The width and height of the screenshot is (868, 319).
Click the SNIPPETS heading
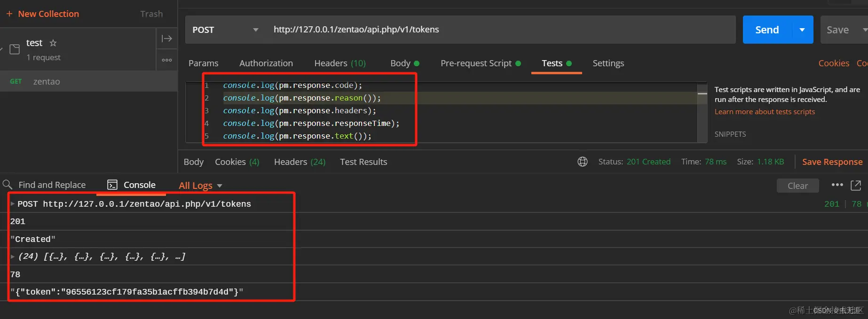coord(730,134)
